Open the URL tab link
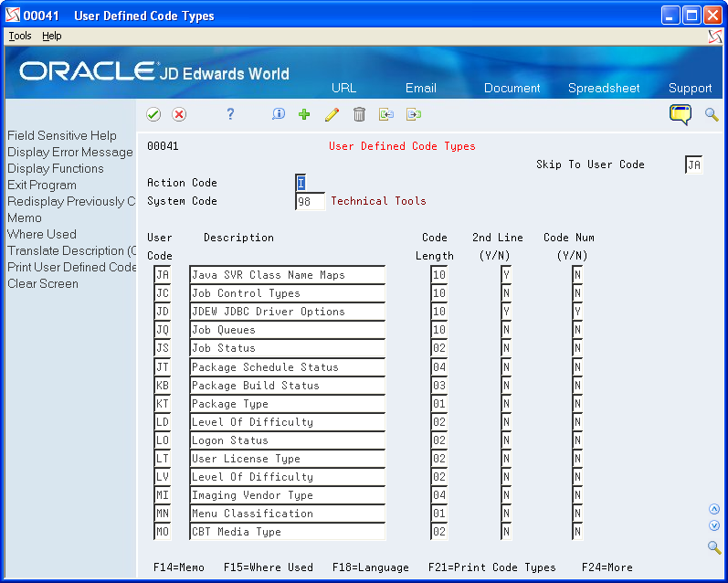This screenshot has width=728, height=583. click(344, 88)
